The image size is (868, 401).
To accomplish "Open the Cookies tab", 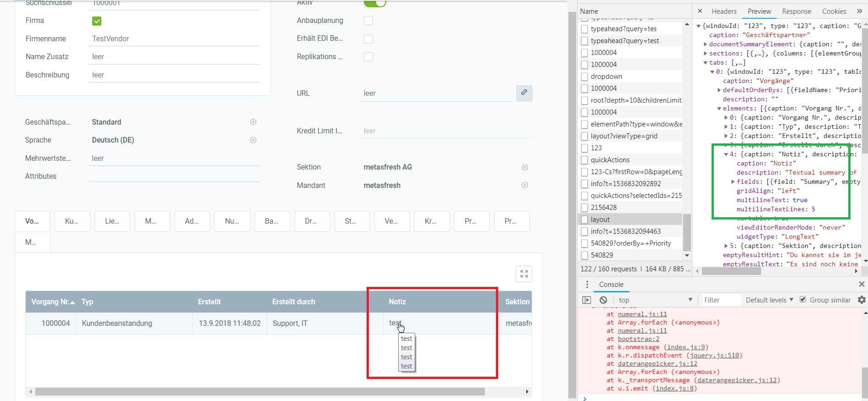I will [834, 11].
